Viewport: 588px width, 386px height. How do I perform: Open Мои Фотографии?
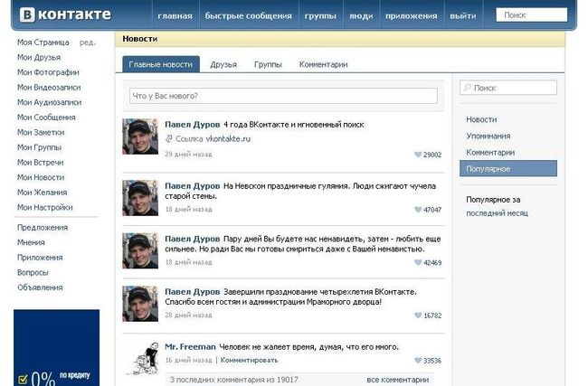point(48,72)
